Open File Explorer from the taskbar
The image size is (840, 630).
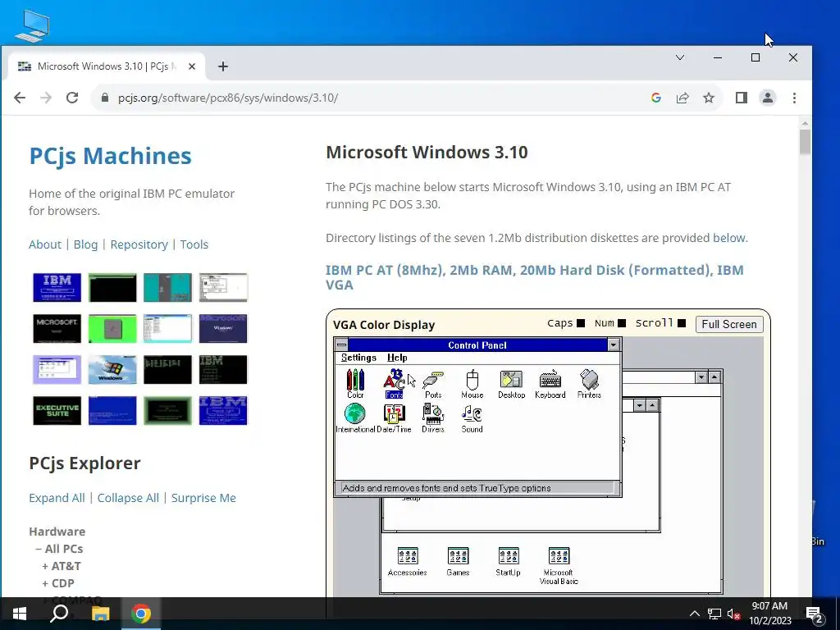click(100, 614)
